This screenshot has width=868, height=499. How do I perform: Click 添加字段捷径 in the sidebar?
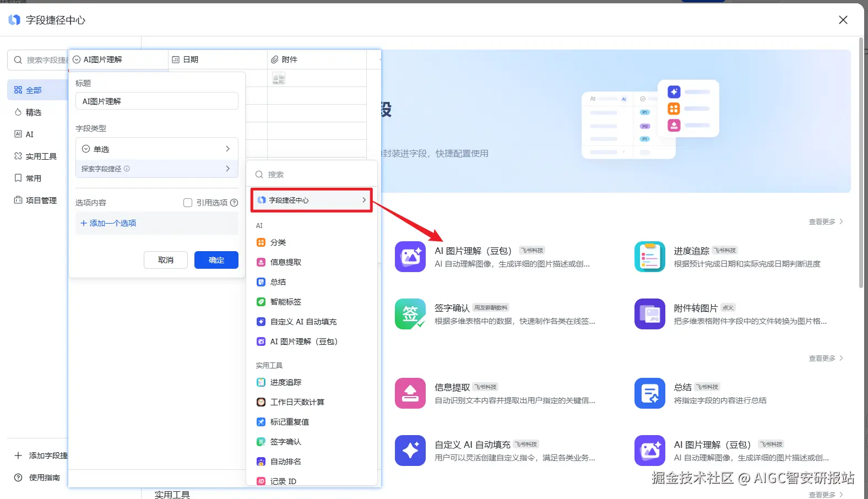click(41, 455)
